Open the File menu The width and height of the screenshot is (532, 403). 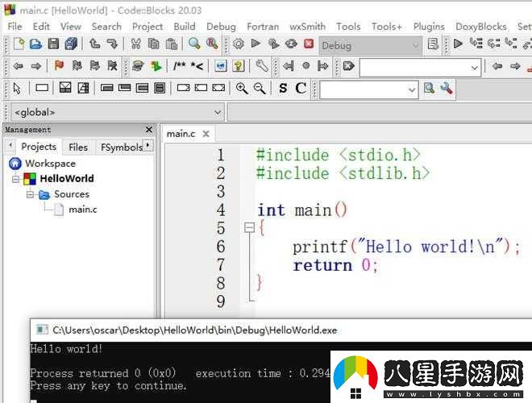15,27
